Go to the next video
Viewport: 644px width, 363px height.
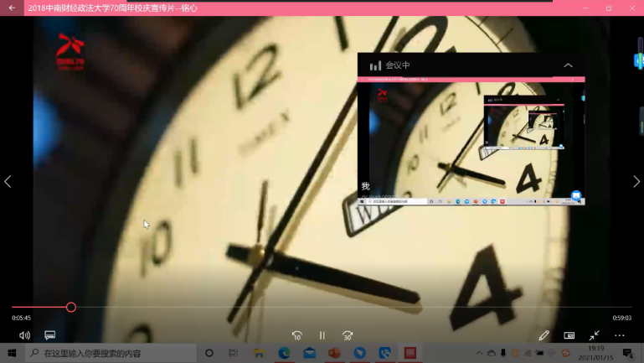636,181
